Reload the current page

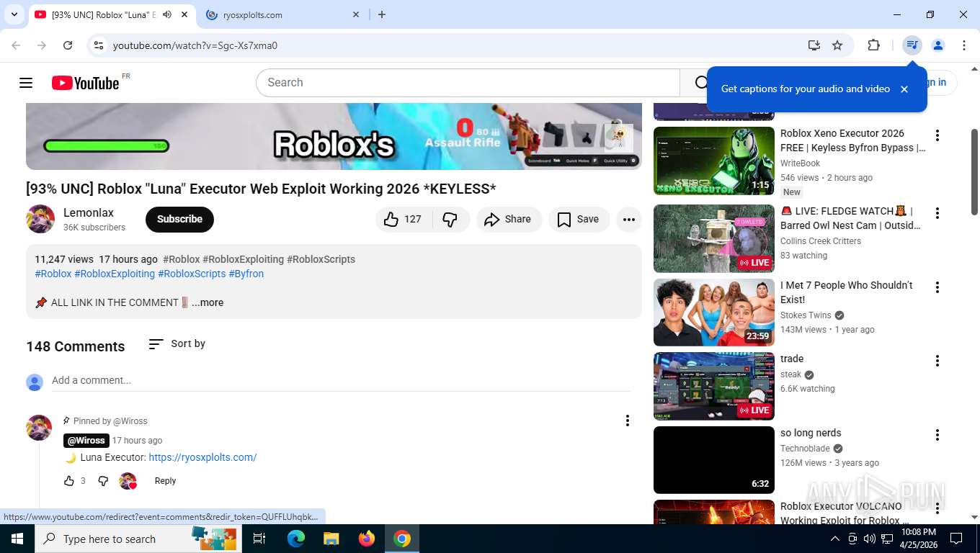coord(68,45)
